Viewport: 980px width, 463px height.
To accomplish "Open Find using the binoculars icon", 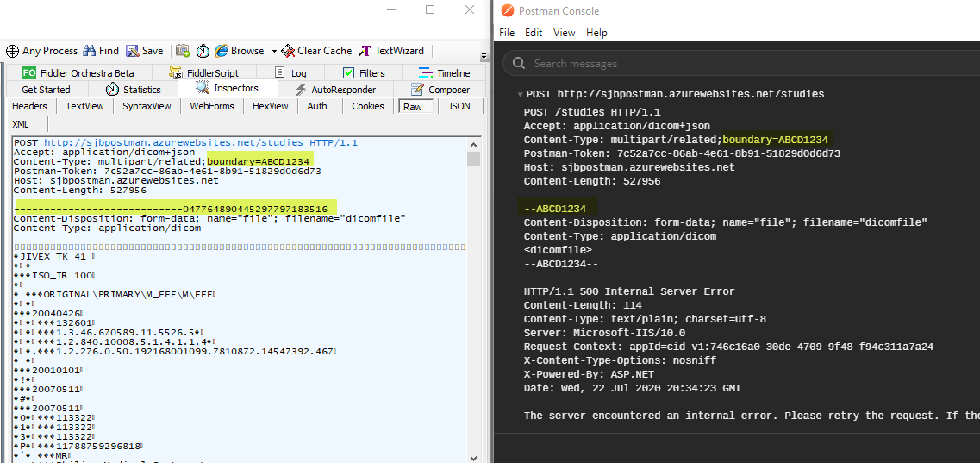I will [90, 51].
